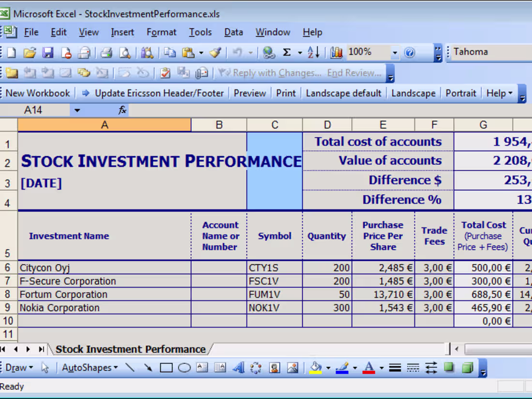Select the Oval drawing tool
Image resolution: width=532 pixels, height=399 pixels.
184,368
